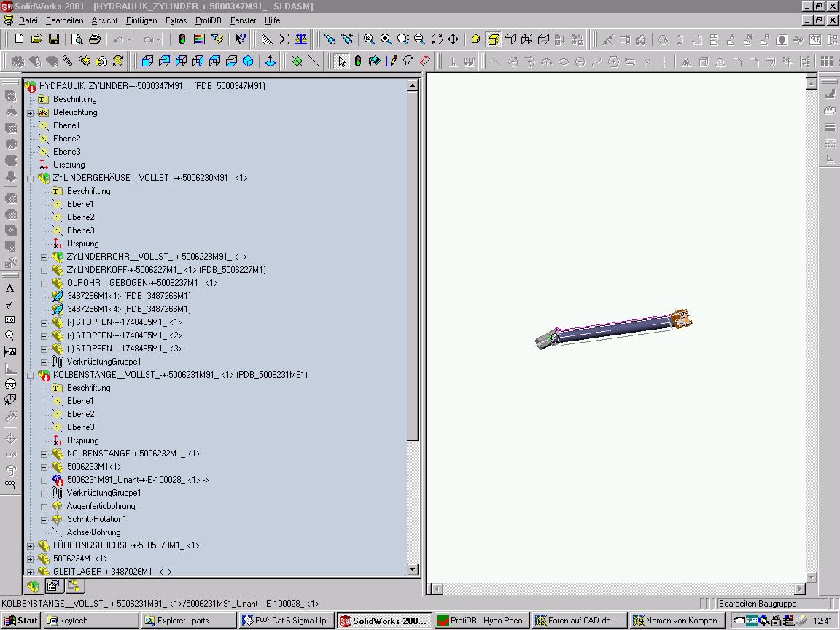
Task: Open the Einfügen menu
Action: click(141, 20)
